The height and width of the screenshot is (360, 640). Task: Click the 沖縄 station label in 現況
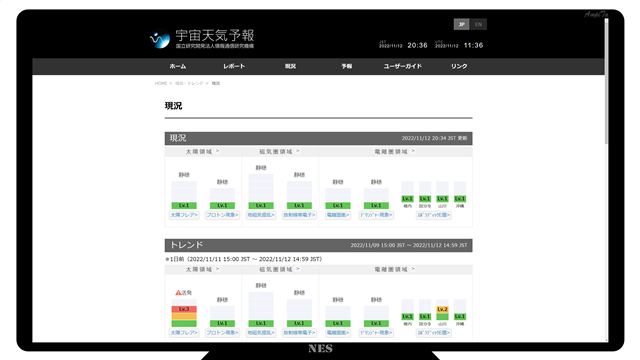[460, 206]
